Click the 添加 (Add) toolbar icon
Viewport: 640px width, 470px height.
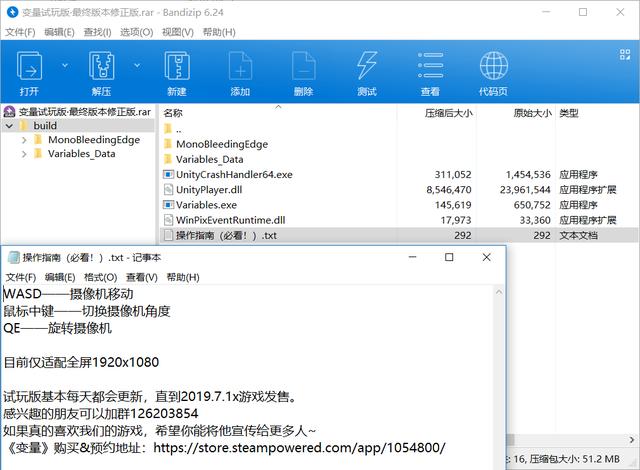point(240,68)
